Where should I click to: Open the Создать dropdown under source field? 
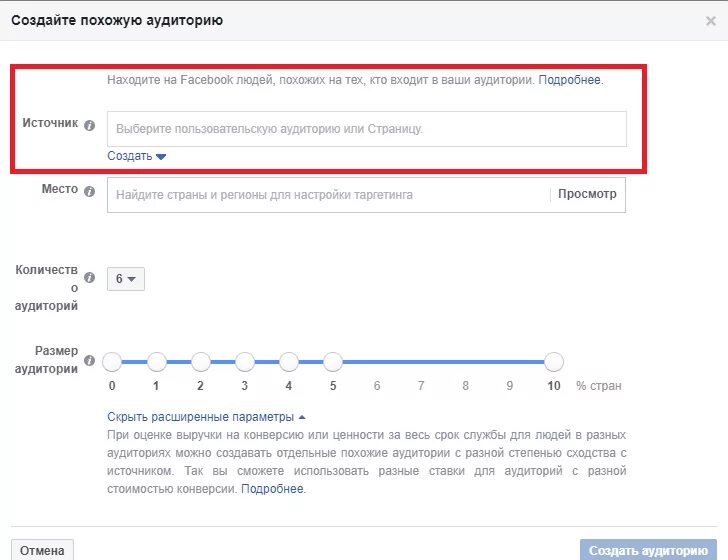coord(136,156)
